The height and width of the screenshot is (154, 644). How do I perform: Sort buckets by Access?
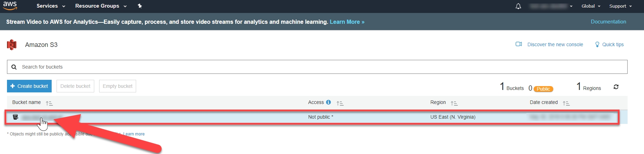(340, 103)
